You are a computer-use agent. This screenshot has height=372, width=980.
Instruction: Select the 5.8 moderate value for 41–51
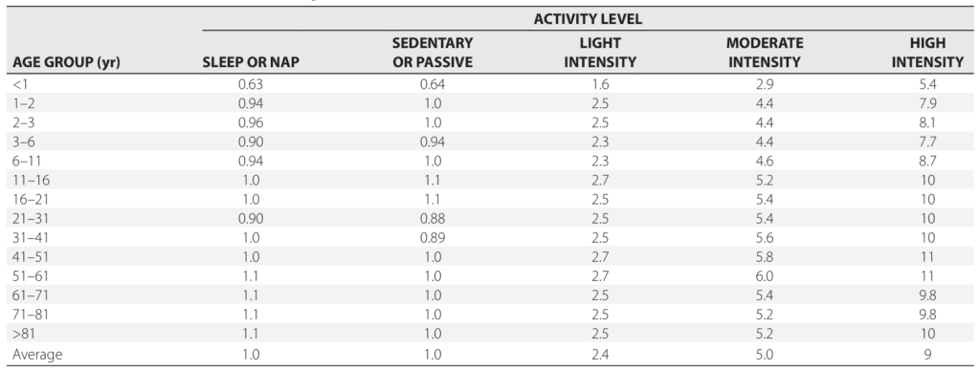tap(765, 258)
